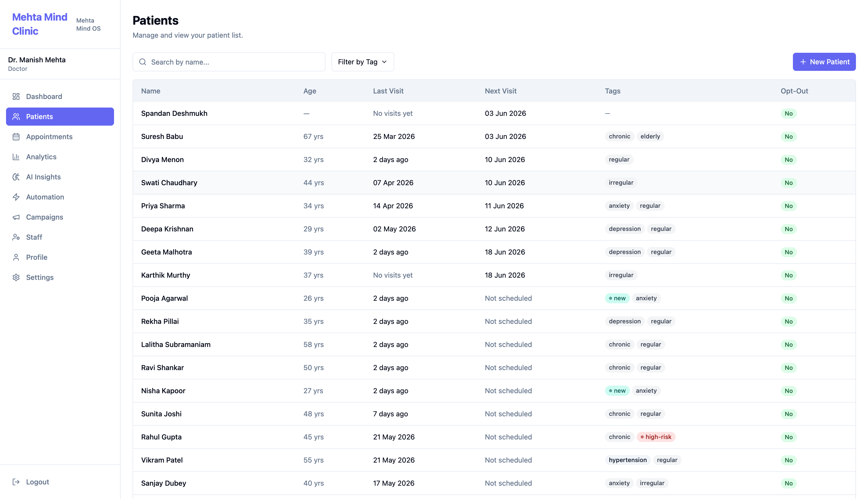
Task: Click the high-risk tag on Rahul Gupta
Action: click(x=656, y=437)
